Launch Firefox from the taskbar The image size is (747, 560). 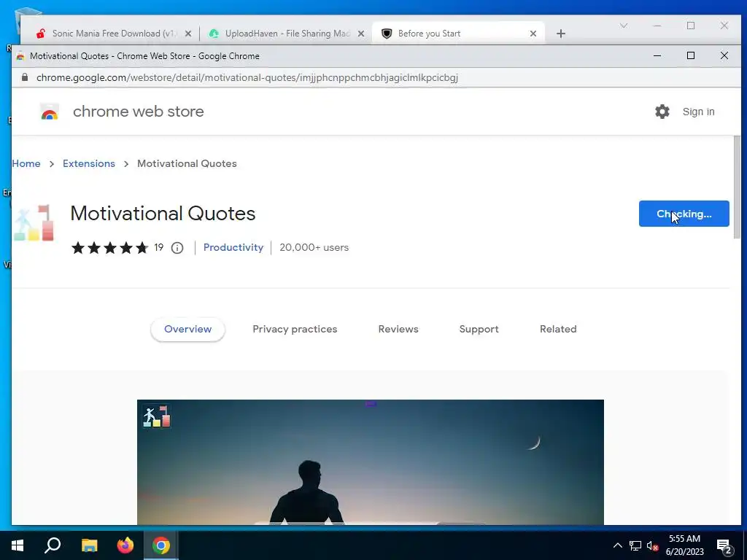(x=125, y=545)
